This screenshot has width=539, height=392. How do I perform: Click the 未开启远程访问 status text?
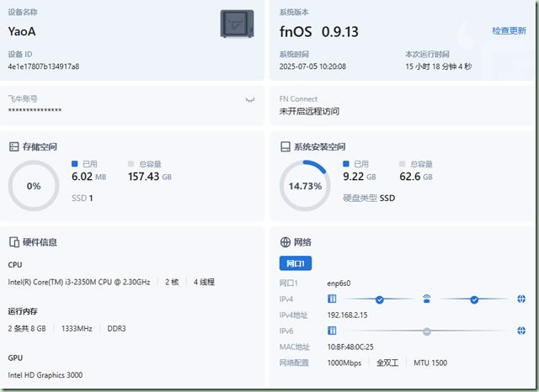[309, 111]
